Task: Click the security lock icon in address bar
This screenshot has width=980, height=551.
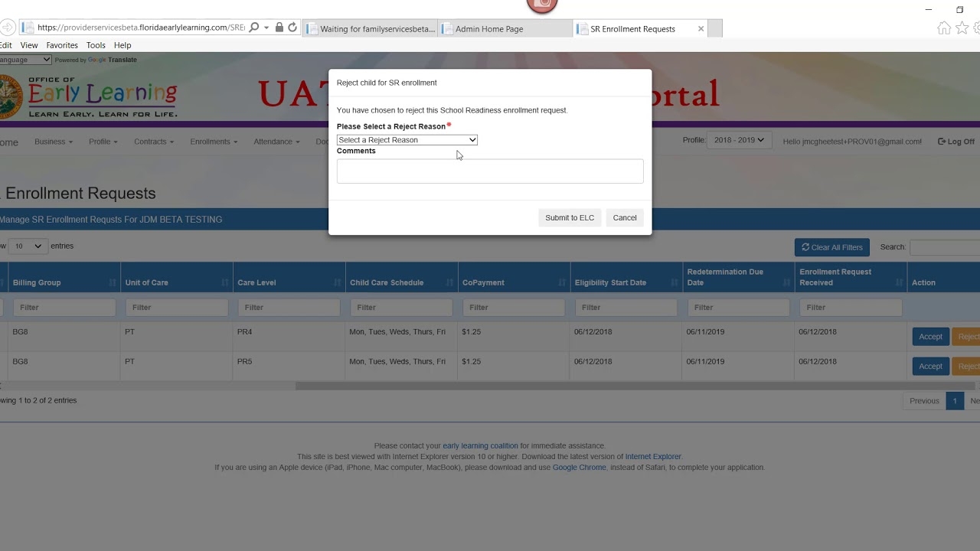Action: [x=279, y=28]
